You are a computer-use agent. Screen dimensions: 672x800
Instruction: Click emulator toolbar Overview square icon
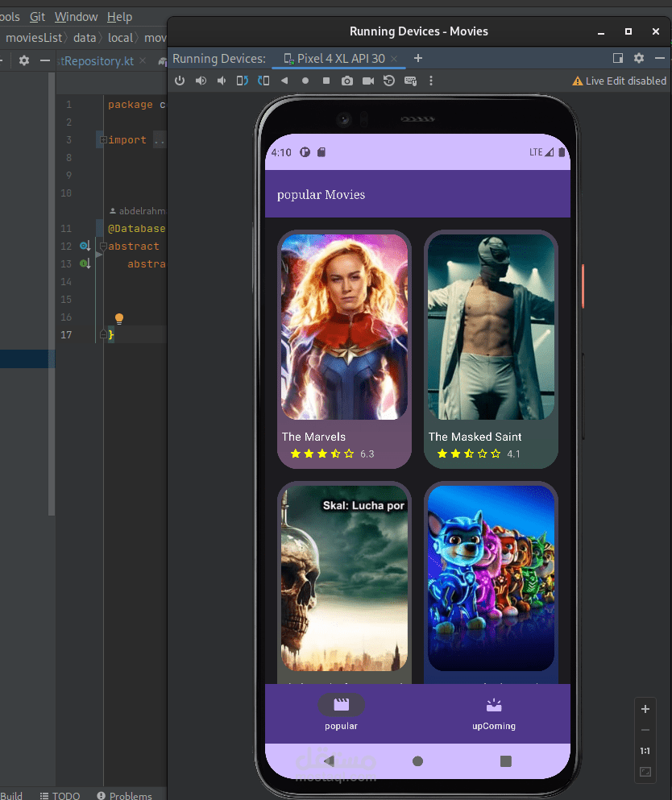[x=326, y=81]
